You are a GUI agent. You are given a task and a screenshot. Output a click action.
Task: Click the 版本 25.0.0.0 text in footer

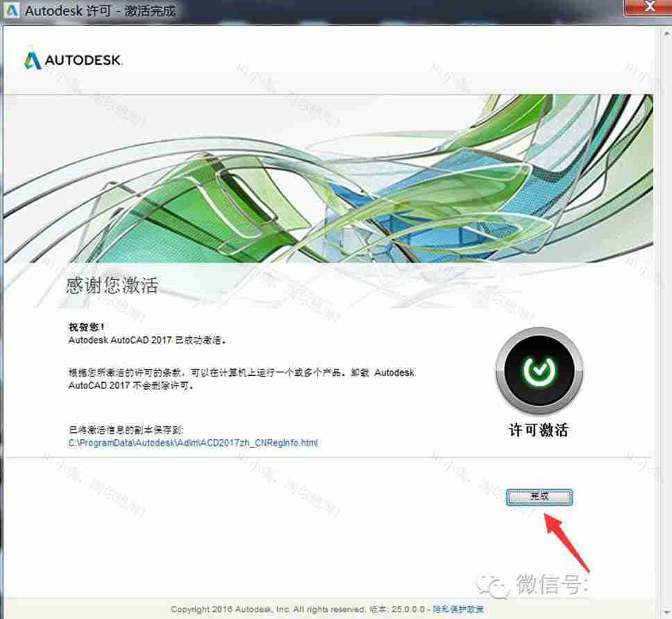coord(398,609)
